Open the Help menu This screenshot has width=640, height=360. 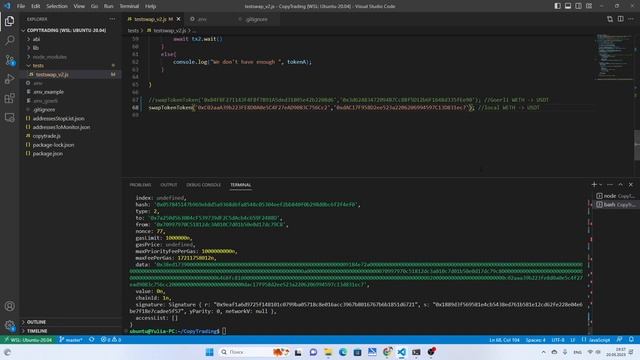tap(151, 6)
